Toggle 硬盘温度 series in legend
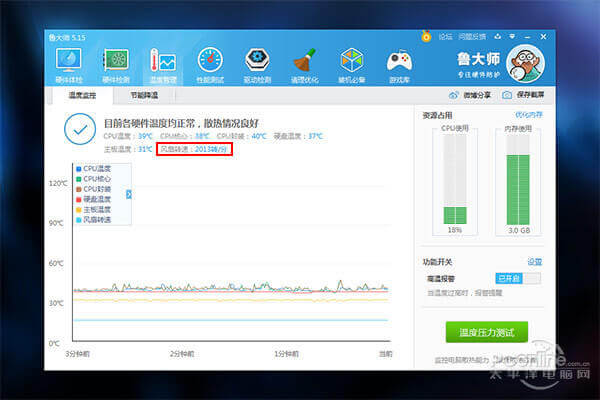Screen dimensions: 600x400 pos(94,199)
